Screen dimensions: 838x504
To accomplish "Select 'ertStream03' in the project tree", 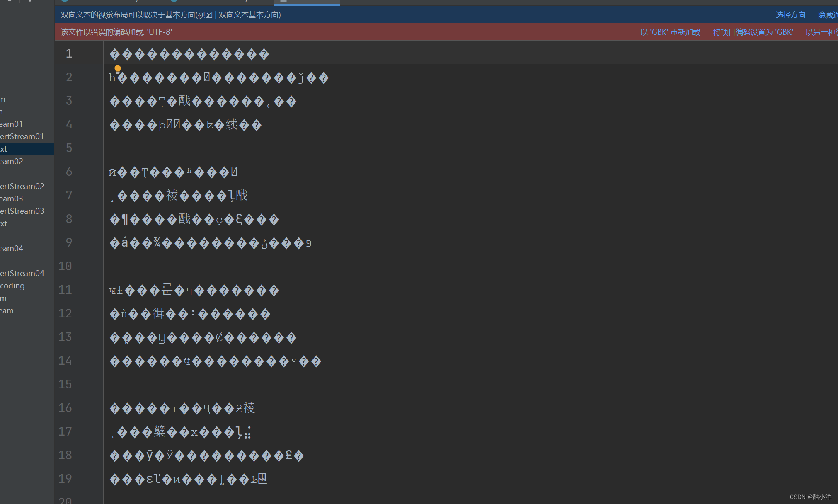I will (22, 211).
